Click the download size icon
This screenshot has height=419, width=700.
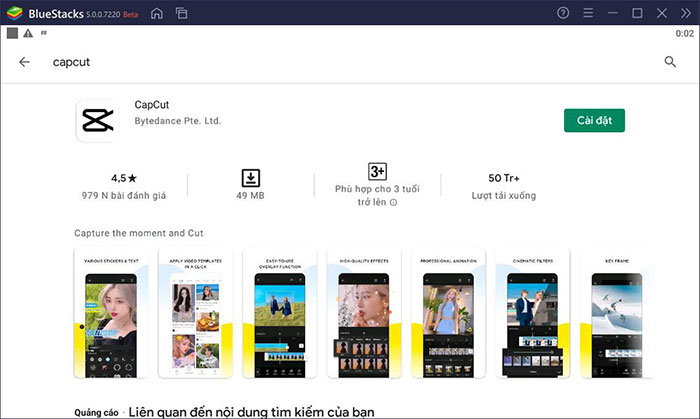(x=250, y=178)
